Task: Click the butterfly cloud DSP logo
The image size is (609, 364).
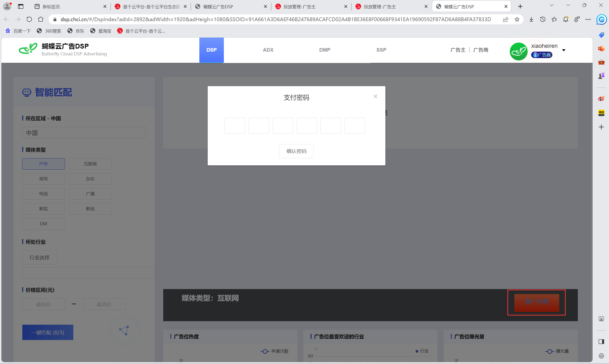Action: 28,49
